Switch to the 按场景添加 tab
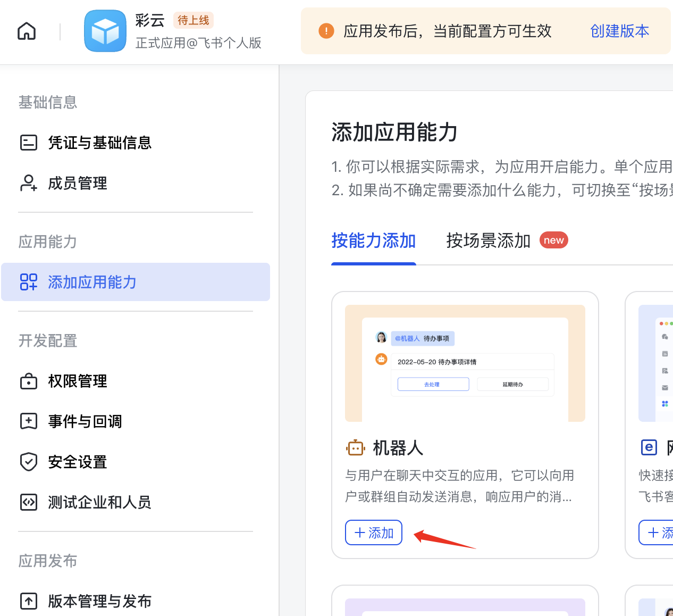The image size is (673, 616). (488, 240)
